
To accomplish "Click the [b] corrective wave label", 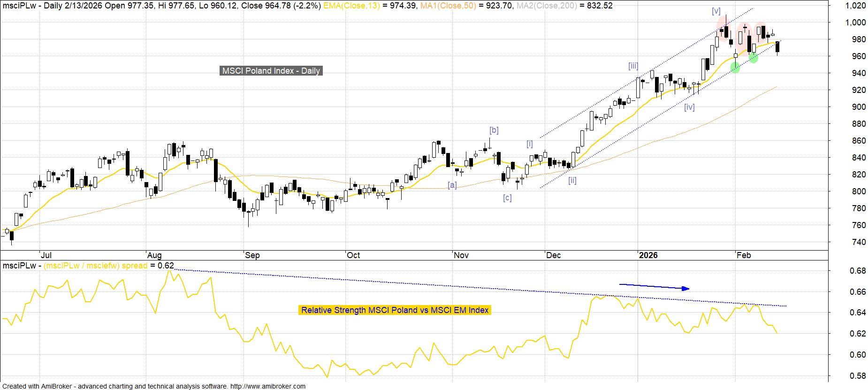I will [494, 130].
